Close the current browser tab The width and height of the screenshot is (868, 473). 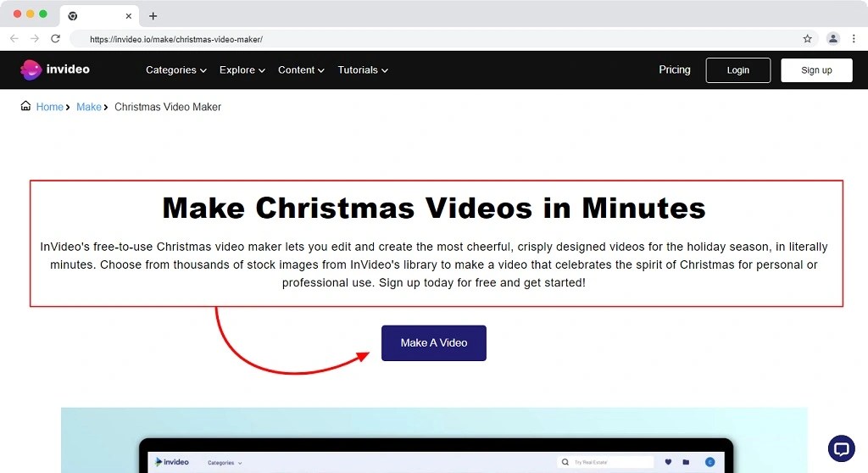pyautogui.click(x=129, y=16)
